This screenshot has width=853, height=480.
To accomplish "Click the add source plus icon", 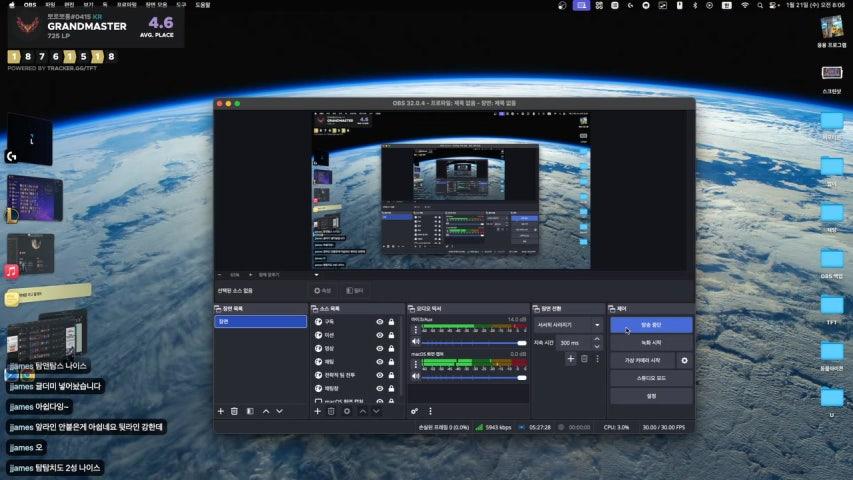I will [x=317, y=411].
